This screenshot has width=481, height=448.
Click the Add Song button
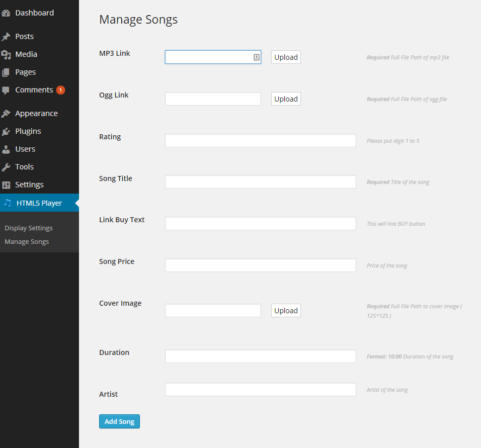pos(119,422)
